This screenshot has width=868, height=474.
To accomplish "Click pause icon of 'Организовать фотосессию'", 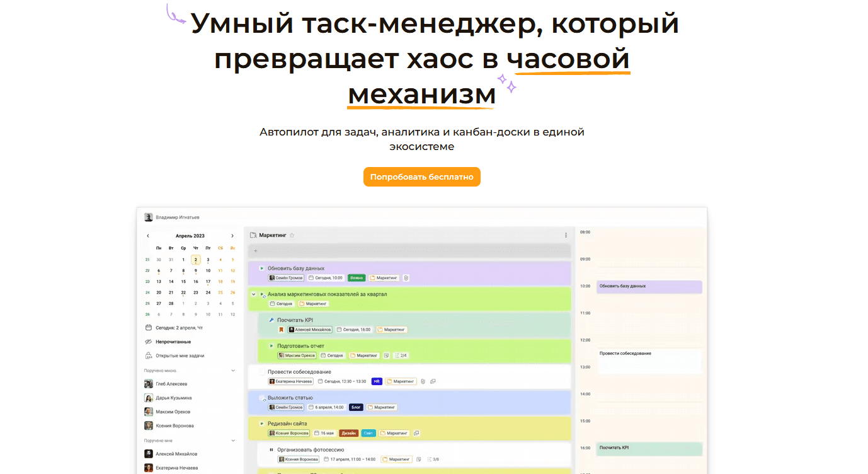I will pos(271,449).
